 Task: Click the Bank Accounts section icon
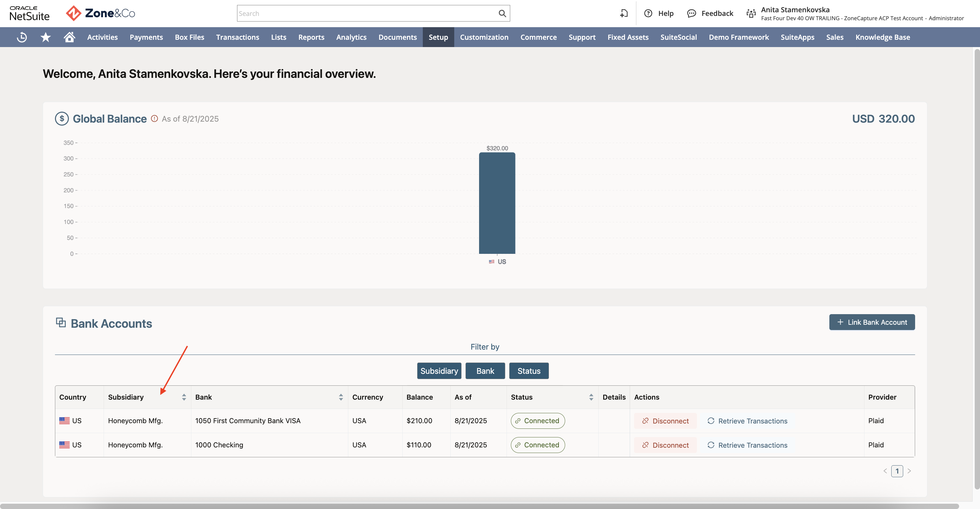point(61,322)
